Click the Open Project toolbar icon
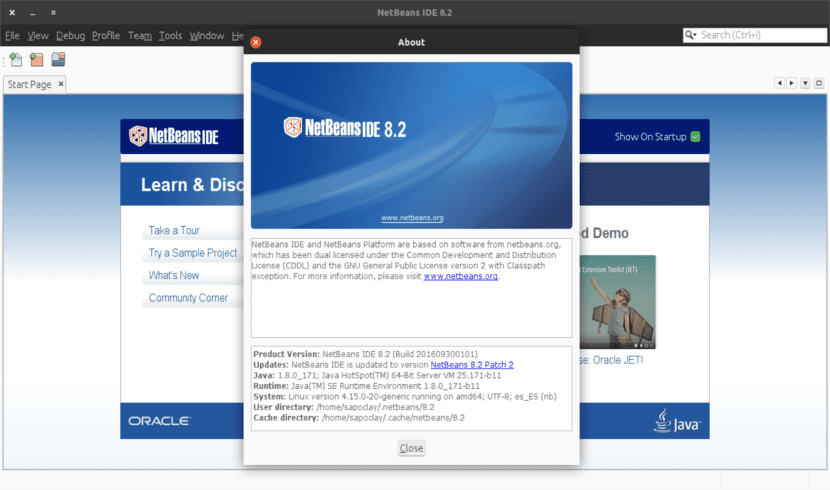The image size is (830, 490). pyautogui.click(x=59, y=60)
